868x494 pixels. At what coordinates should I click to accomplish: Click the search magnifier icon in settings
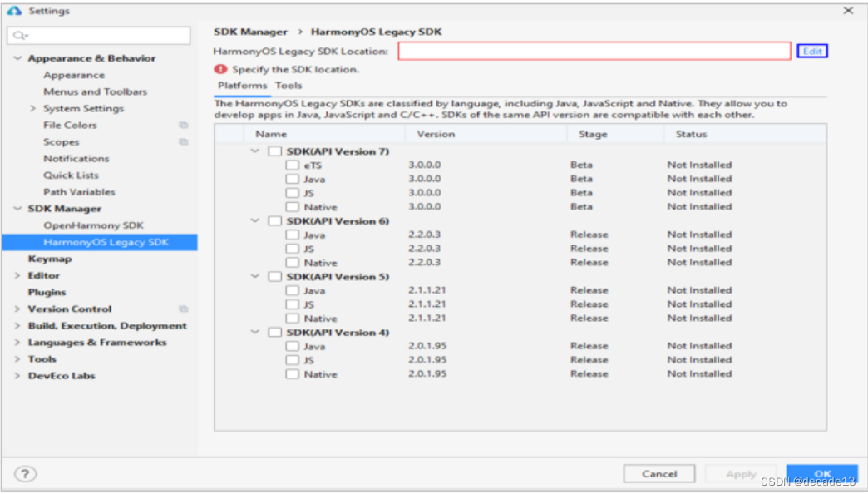[x=21, y=36]
